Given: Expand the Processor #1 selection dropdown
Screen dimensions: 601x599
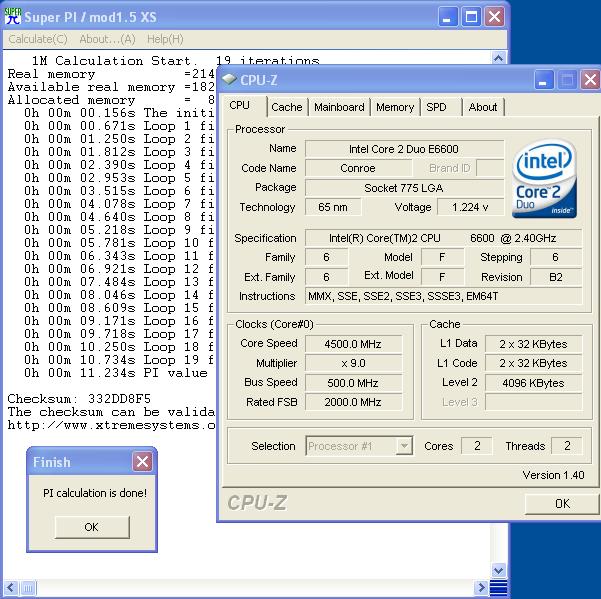Looking at the screenshot, I should (404, 446).
